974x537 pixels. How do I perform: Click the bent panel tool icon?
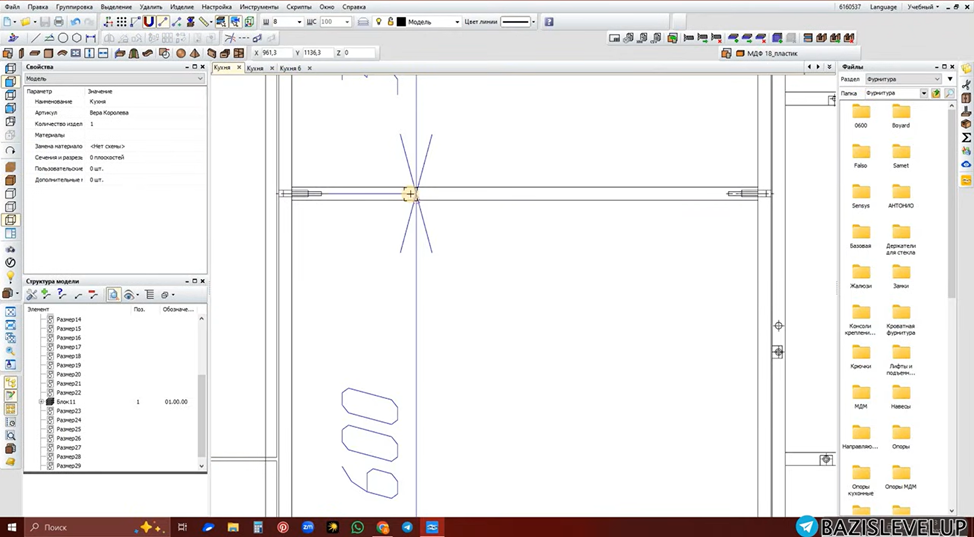61,53
